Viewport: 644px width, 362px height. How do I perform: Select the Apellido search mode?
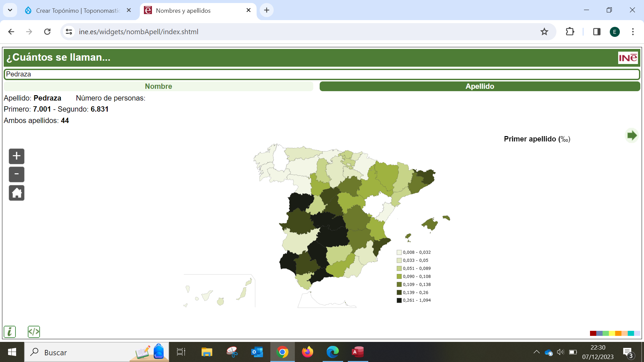click(480, 86)
